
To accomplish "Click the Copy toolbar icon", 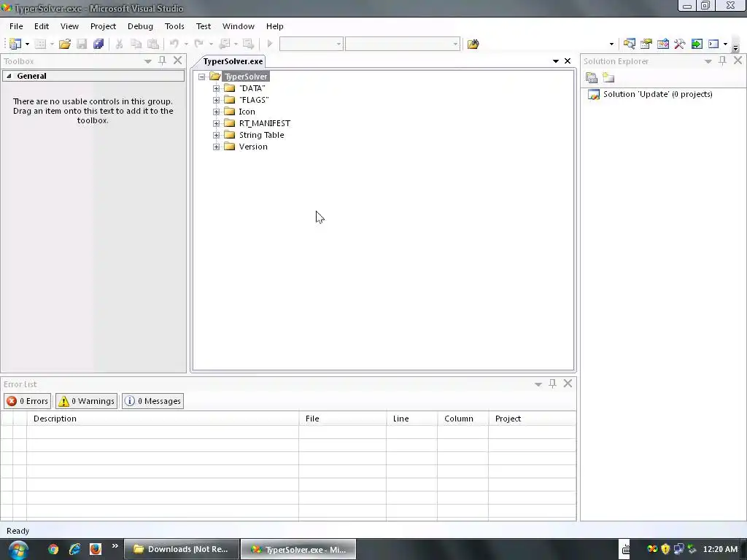I will click(x=136, y=44).
